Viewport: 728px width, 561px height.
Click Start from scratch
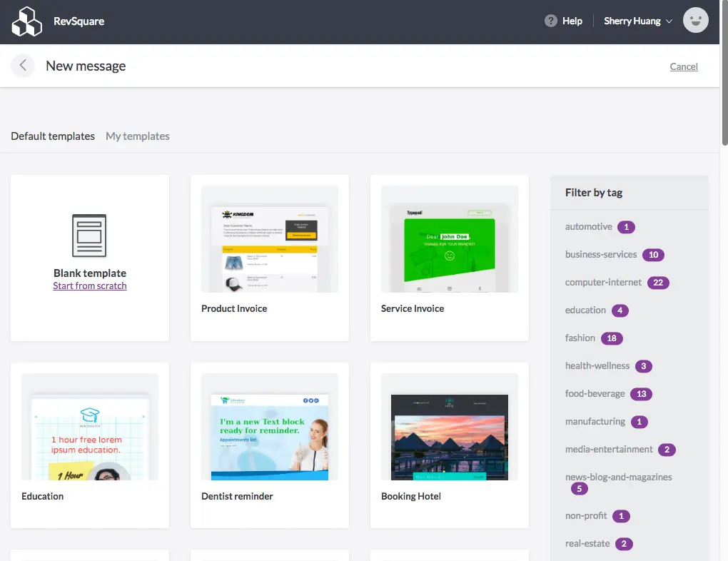tap(89, 285)
